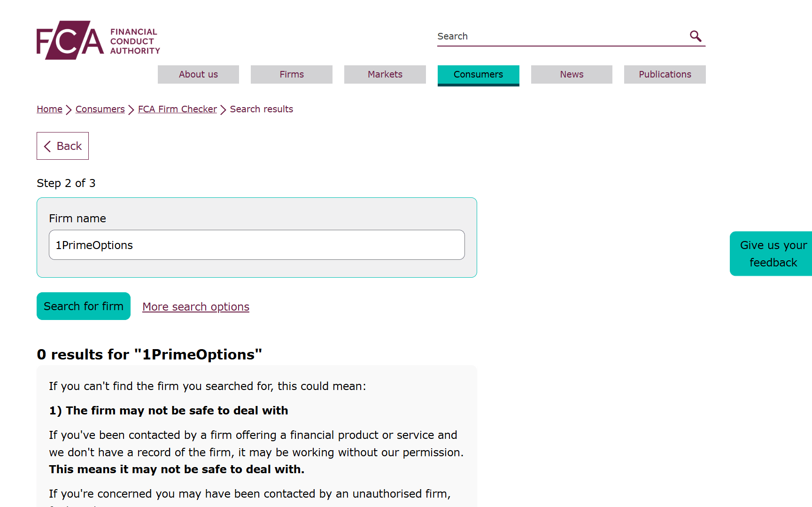Open the About us menu

click(198, 74)
